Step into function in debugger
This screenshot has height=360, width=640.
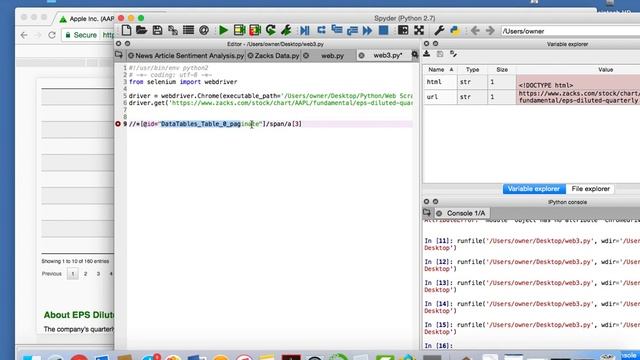337,30
